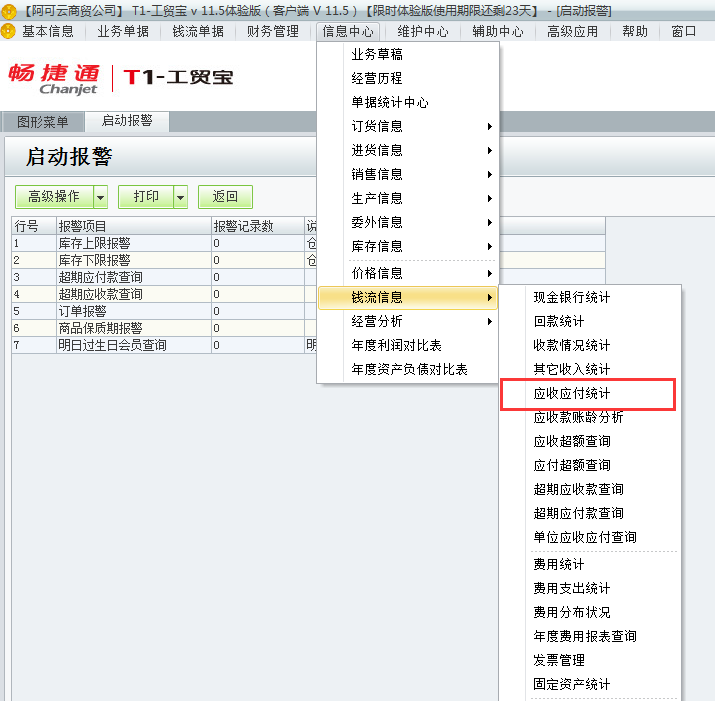Click the highlighted 钱流信息 menu item
The width and height of the screenshot is (715, 701).
pyautogui.click(x=408, y=297)
